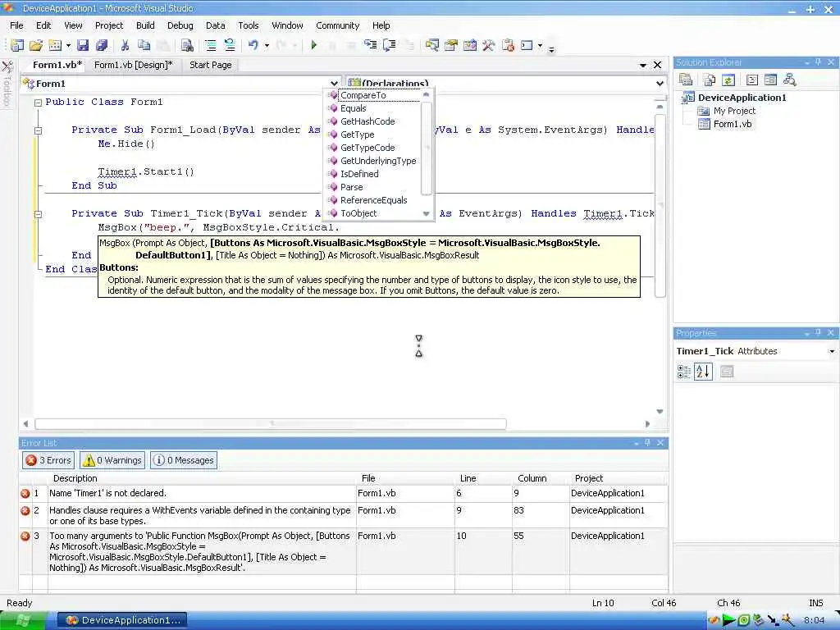Open the active documents list dropdown

(x=643, y=65)
